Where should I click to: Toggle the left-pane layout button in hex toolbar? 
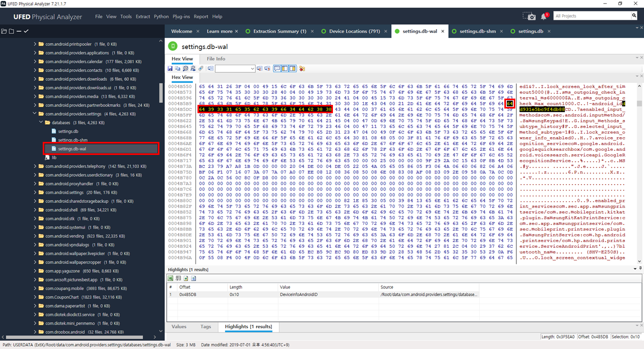pyautogui.click(x=285, y=68)
